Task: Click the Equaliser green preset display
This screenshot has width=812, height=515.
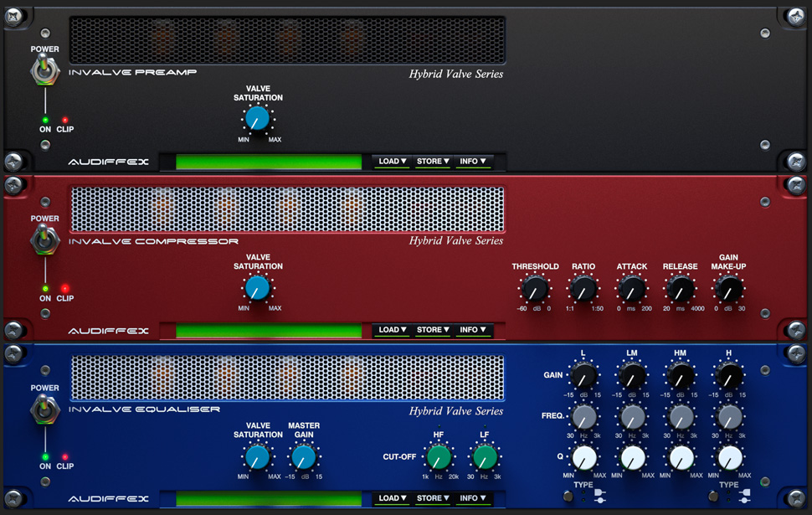Action: pos(269,499)
